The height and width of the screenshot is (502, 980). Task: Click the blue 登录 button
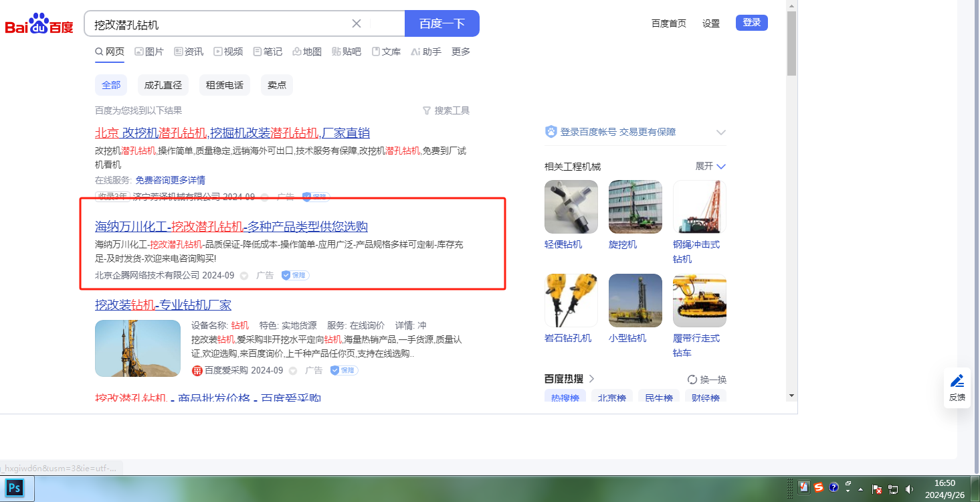[x=752, y=23]
